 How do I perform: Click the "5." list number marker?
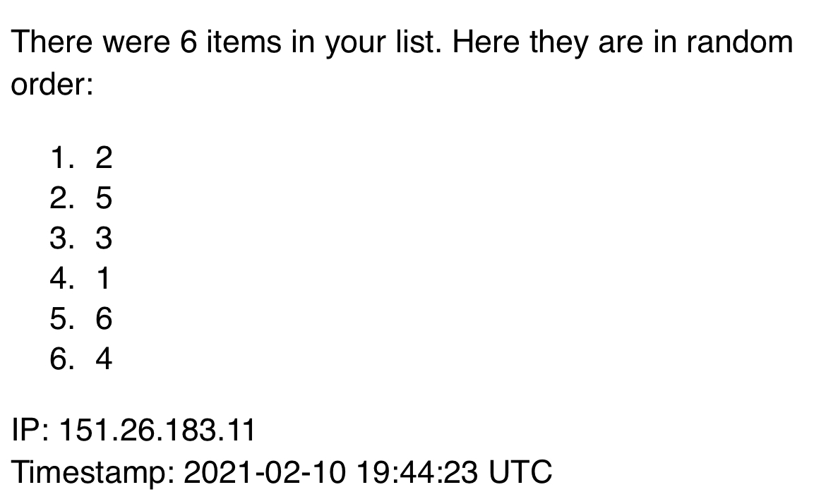click(62, 320)
